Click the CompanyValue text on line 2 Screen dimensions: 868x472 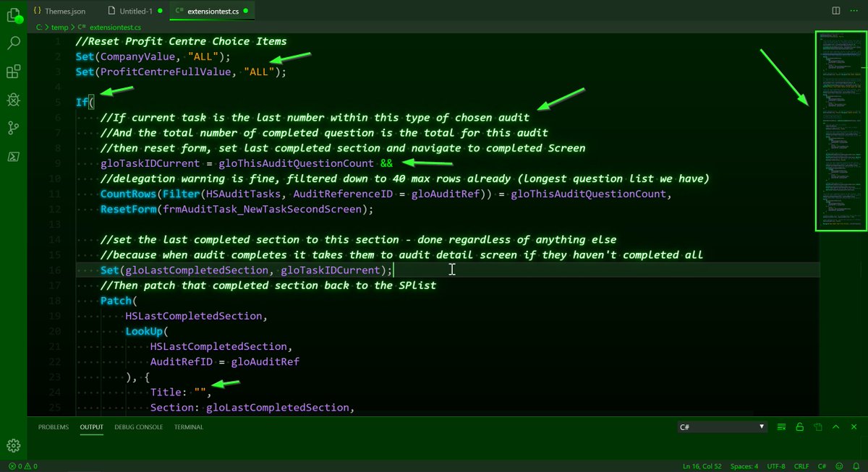pos(137,56)
